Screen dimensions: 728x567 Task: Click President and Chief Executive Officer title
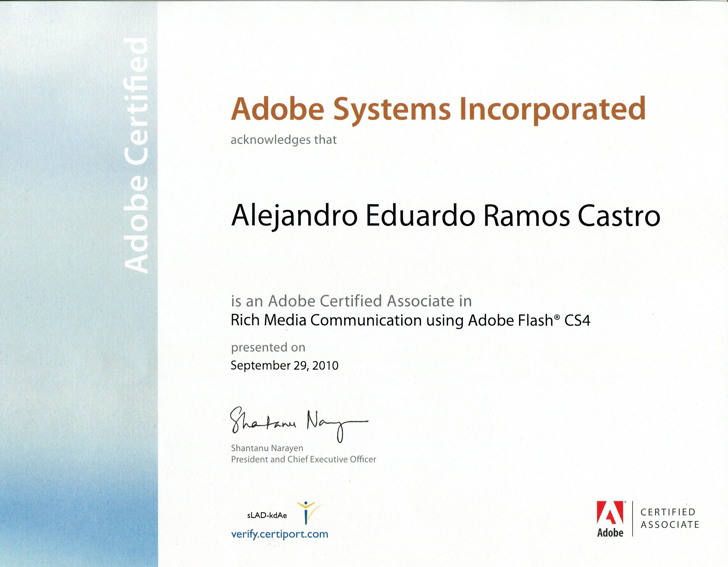pos(303,459)
